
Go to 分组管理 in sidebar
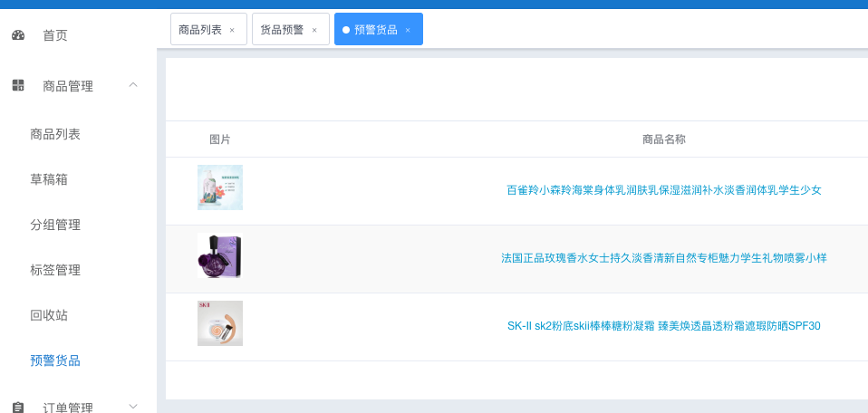pyautogui.click(x=55, y=225)
